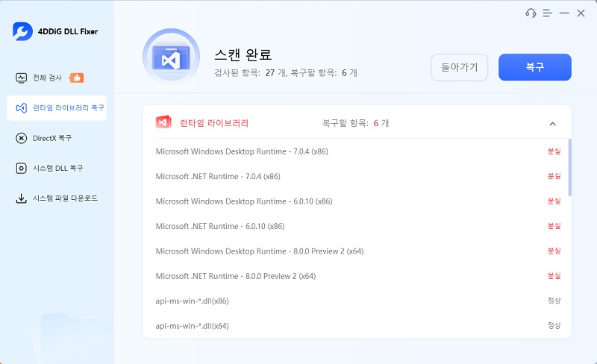Click the 런타임 라이브러리 복구 sidebar icon

[x=22, y=108]
